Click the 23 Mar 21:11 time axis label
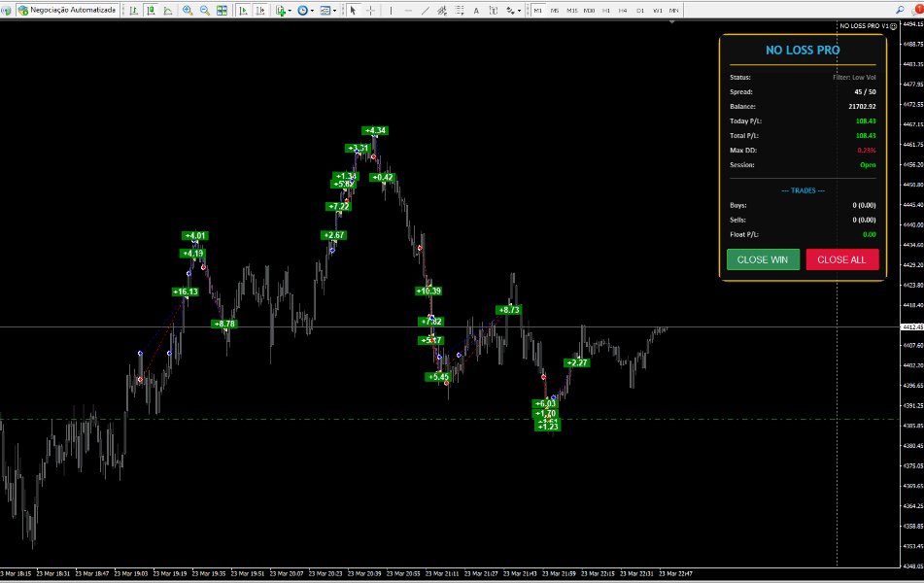The image size is (924, 583). pos(442,573)
